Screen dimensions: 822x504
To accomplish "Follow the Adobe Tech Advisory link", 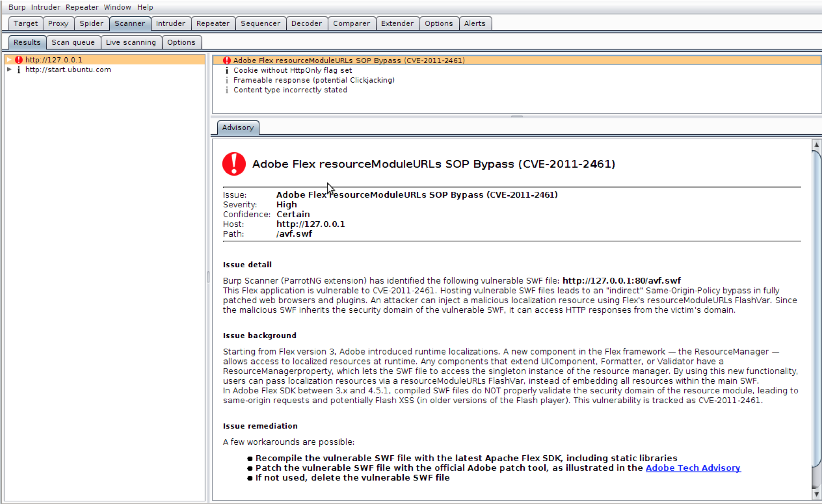I will coord(693,468).
